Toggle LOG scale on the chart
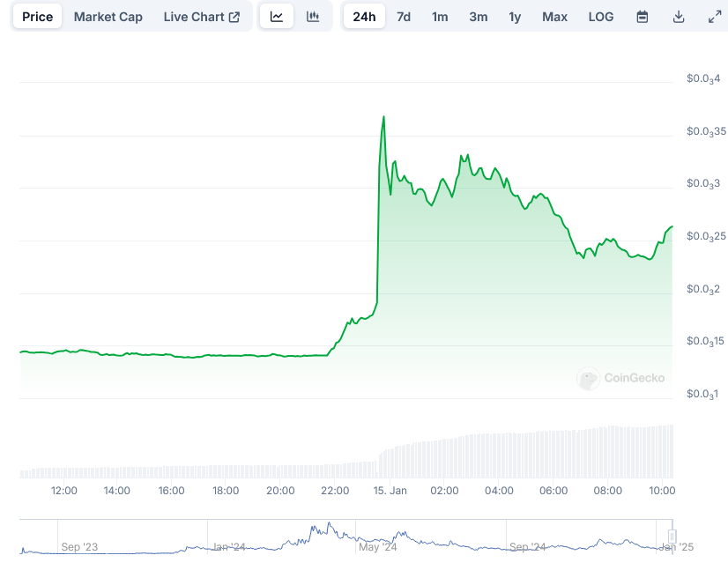728x570 pixels. click(x=601, y=17)
